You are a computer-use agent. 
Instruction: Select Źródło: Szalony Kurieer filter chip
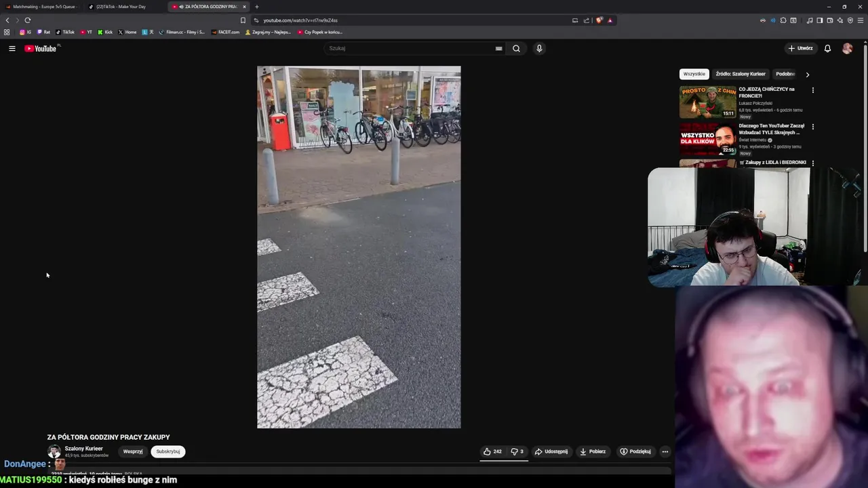coord(741,74)
